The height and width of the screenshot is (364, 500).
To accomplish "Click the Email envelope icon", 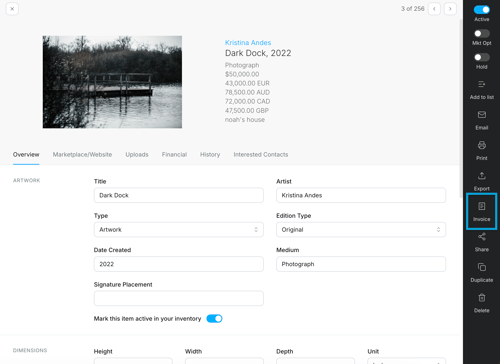I will 482,115.
